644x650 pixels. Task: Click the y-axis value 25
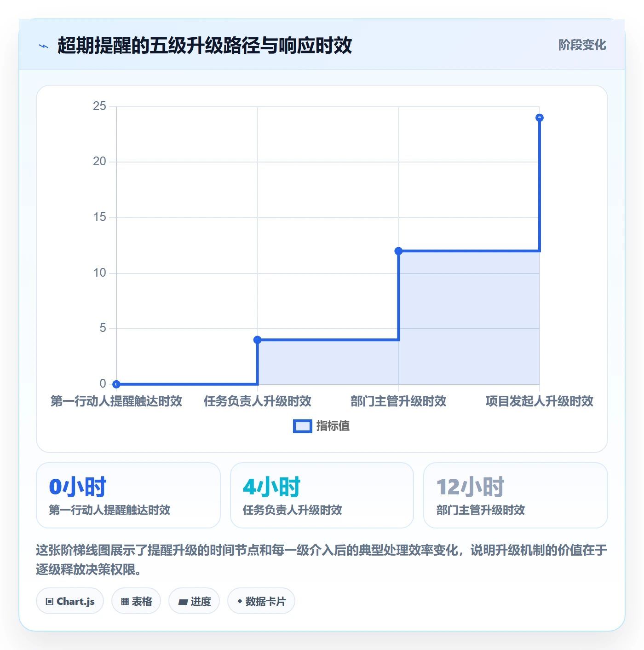[x=99, y=106]
